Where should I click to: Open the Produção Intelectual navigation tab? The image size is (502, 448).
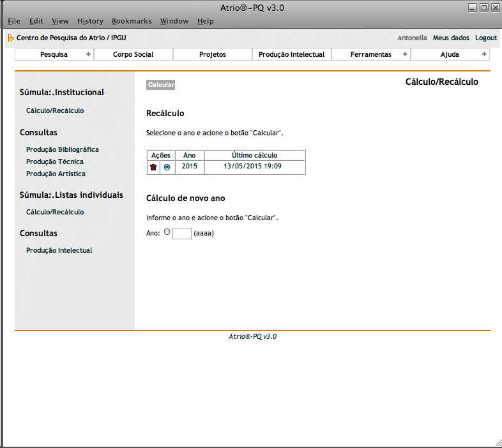(x=291, y=54)
